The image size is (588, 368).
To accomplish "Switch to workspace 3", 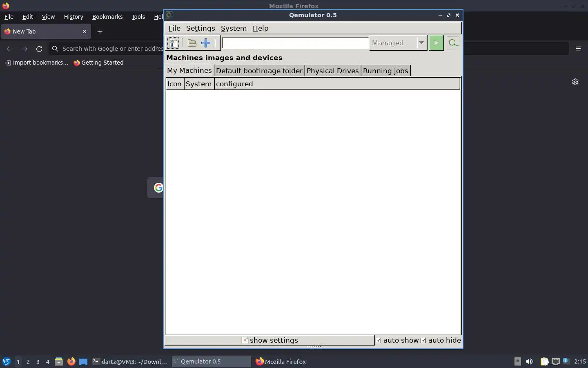I will (x=38, y=361).
